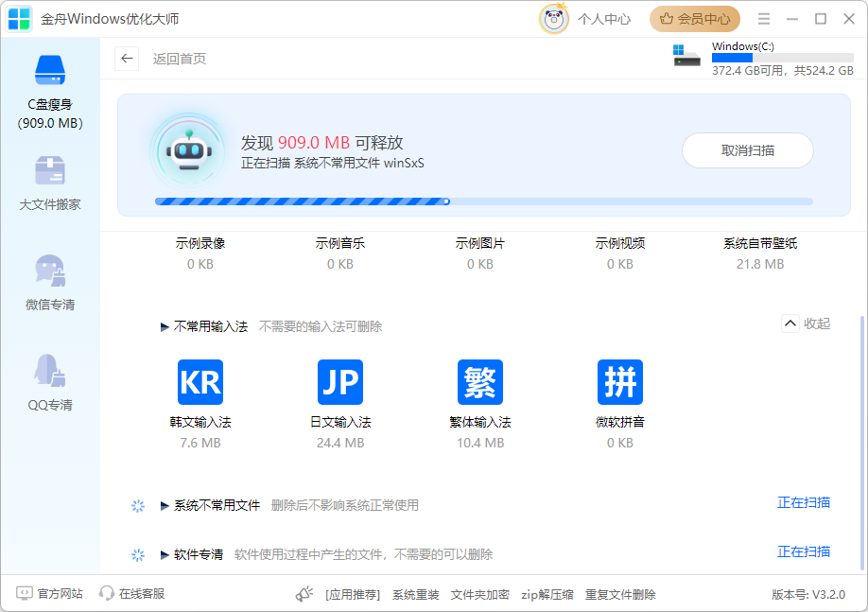Open 个人中心

tap(604, 19)
